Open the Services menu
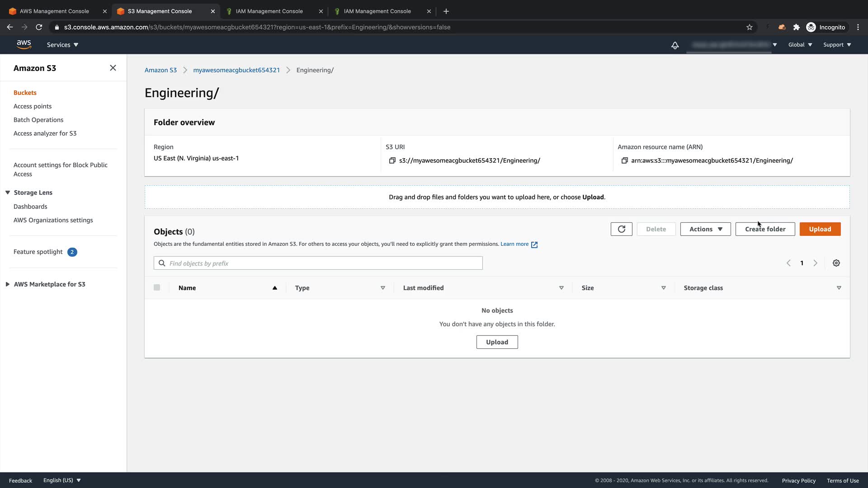The height and width of the screenshot is (488, 868). click(62, 45)
